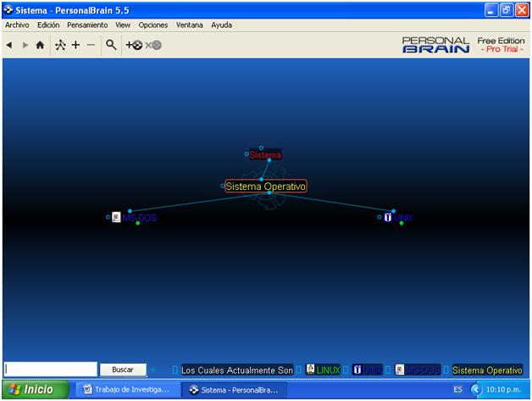This screenshot has height=401, width=532.
Task: Click the remove brain icon
Action: pos(153,45)
